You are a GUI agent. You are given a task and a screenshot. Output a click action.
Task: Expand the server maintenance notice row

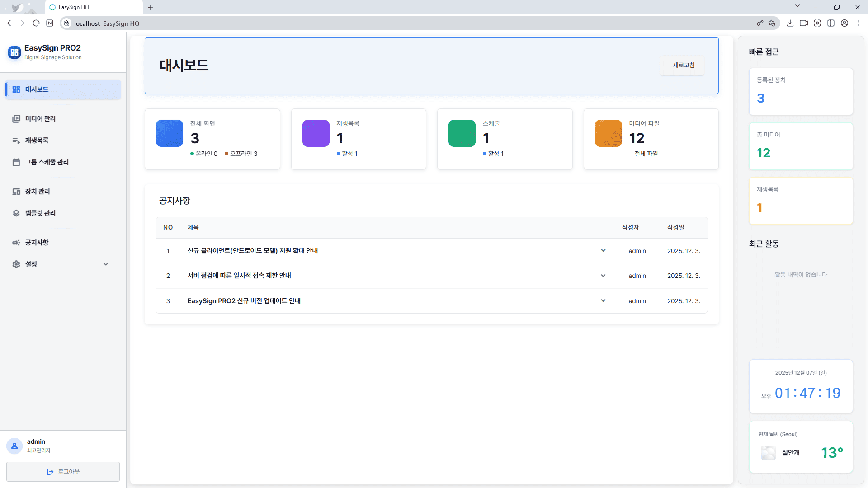pyautogui.click(x=603, y=276)
